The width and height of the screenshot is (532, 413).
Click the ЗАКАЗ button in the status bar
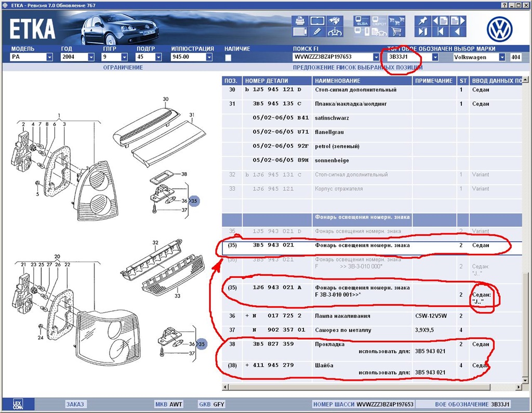75,404
